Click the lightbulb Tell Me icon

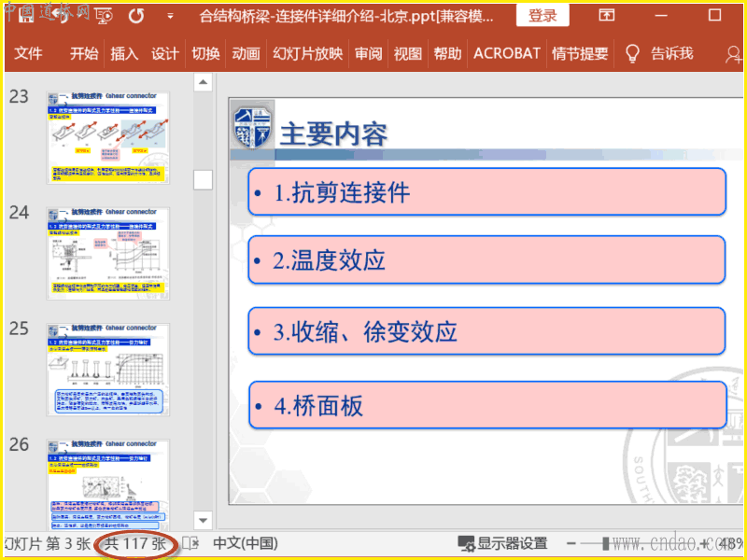click(632, 54)
